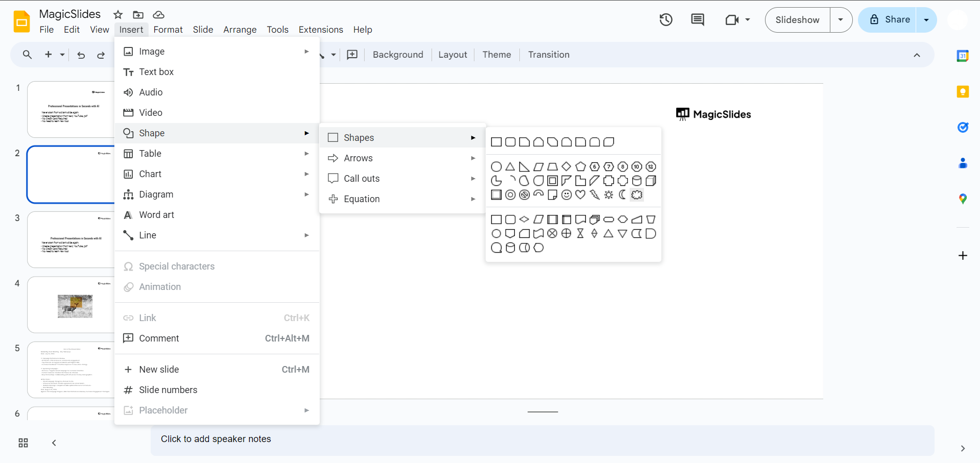Click the Share button
Screen dimensions: 980x463
click(888, 20)
